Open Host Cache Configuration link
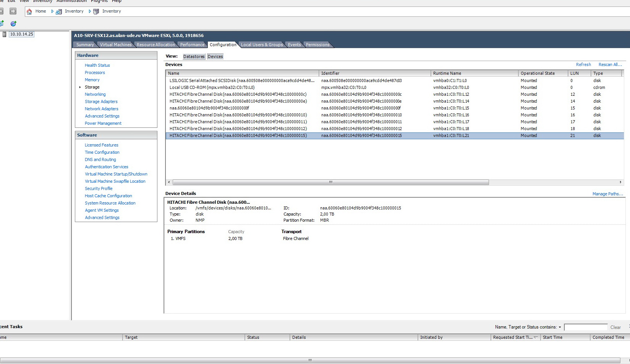The height and width of the screenshot is (364, 630). coord(109,196)
